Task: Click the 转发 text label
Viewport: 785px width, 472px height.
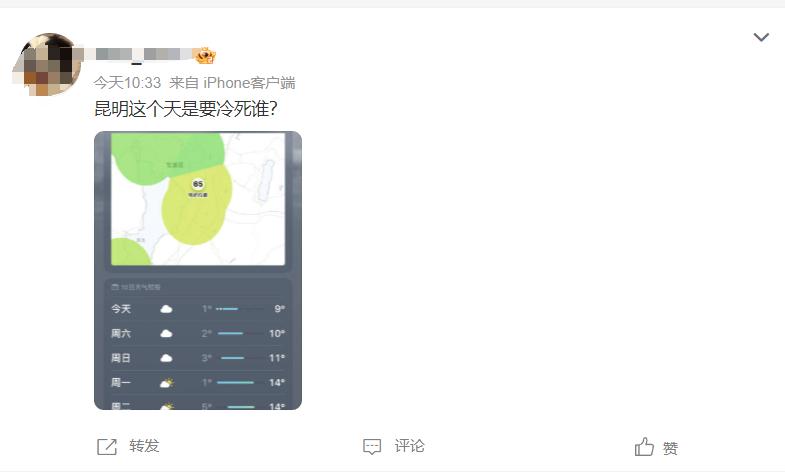Action: point(144,446)
